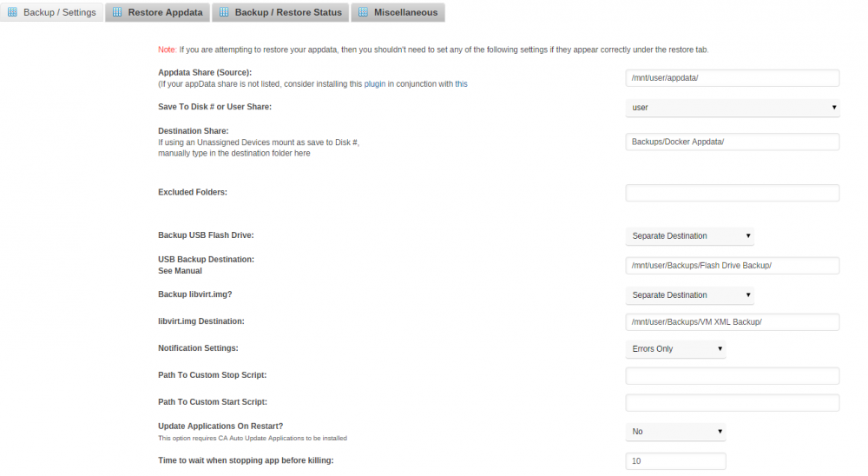Open the Backup libvirt.img dropdown
868x476 pixels.
pos(690,295)
